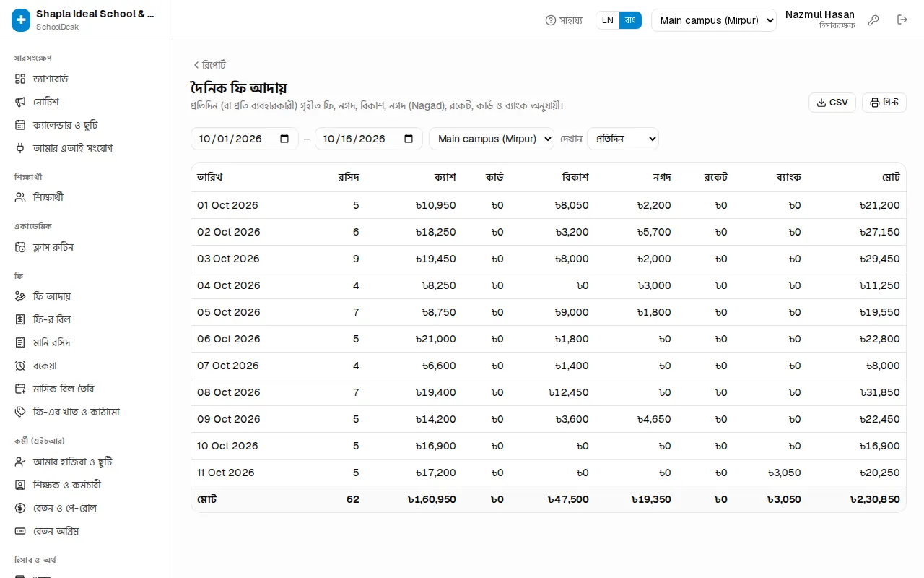Click the তারিখ column header
Image resolution: width=924 pixels, height=578 pixels.
tap(210, 177)
